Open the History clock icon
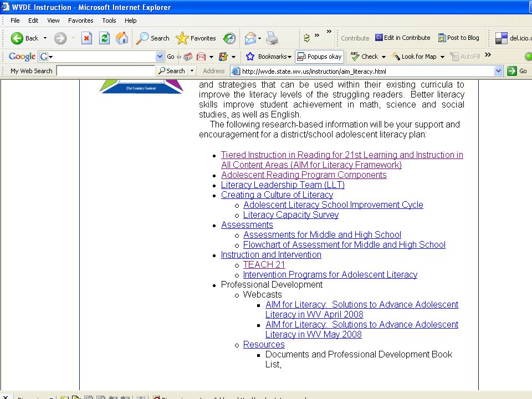Screen dimensions: 532x399 point(229,38)
